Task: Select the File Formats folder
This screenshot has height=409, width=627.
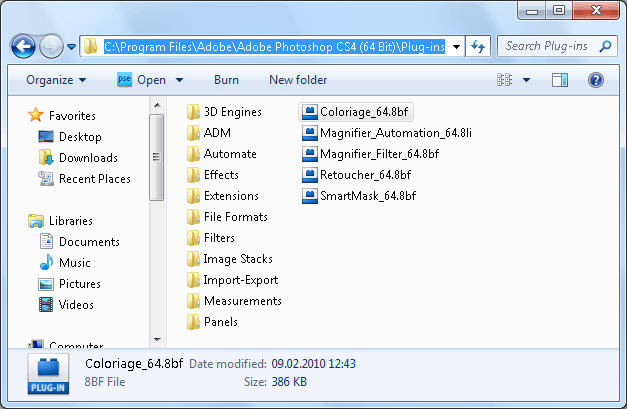Action: click(227, 217)
